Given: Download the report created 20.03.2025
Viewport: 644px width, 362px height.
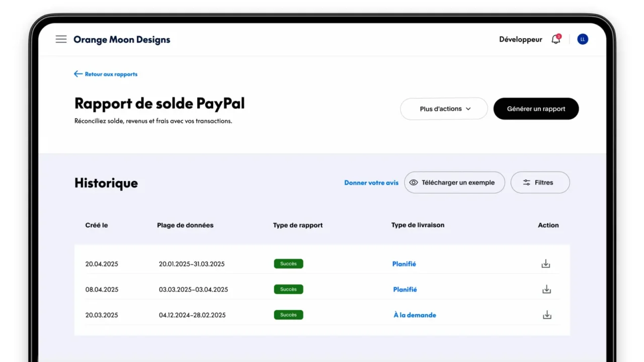Looking at the screenshot, I should pos(547,315).
